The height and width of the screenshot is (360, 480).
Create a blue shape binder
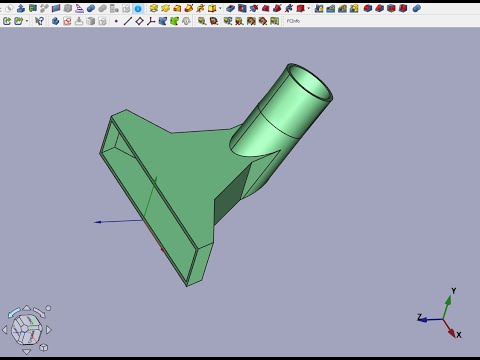click(163, 21)
